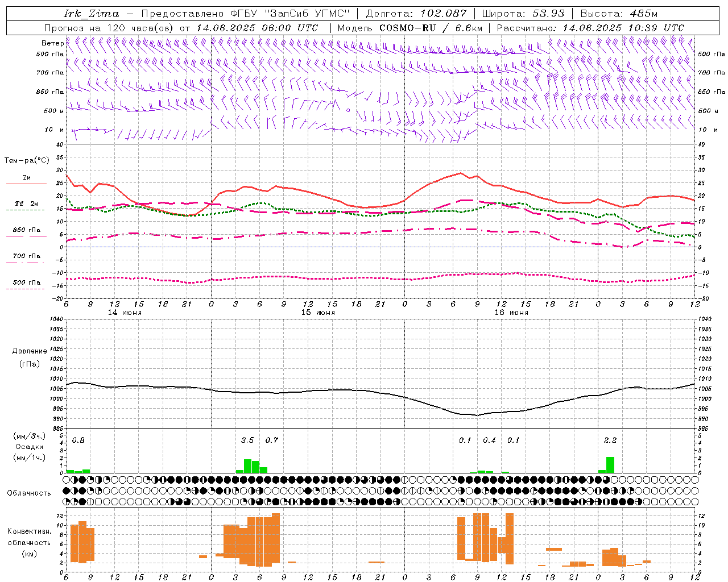Click the 'Давление' pressure panel label
Image resolution: width=728 pixels, height=582 pixels.
[x=29, y=351]
